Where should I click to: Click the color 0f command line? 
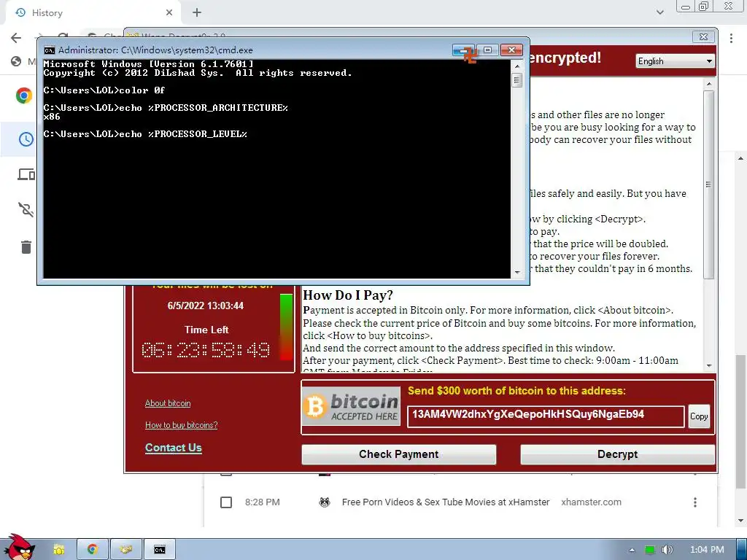tap(104, 90)
